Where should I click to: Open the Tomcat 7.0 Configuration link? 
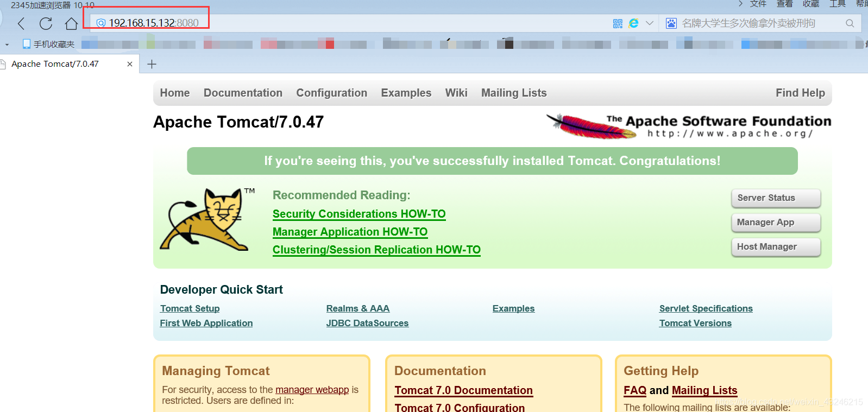click(460, 407)
